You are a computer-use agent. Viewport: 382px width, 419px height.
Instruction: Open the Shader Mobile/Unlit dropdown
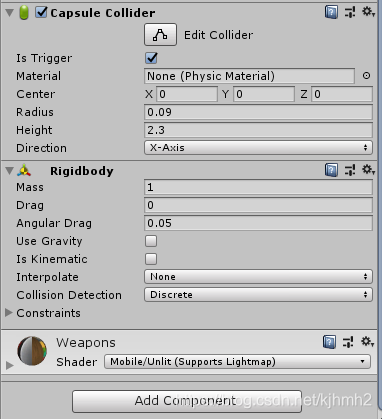[237, 362]
